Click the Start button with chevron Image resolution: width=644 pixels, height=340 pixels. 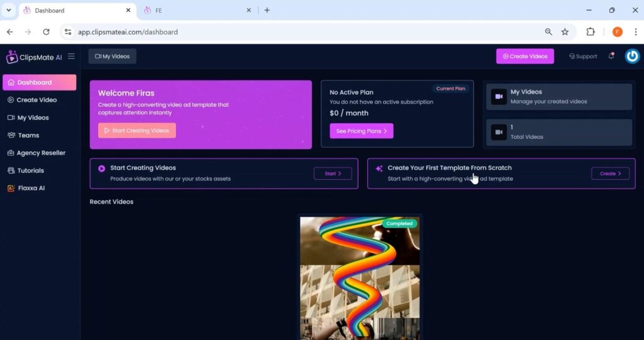tap(333, 173)
